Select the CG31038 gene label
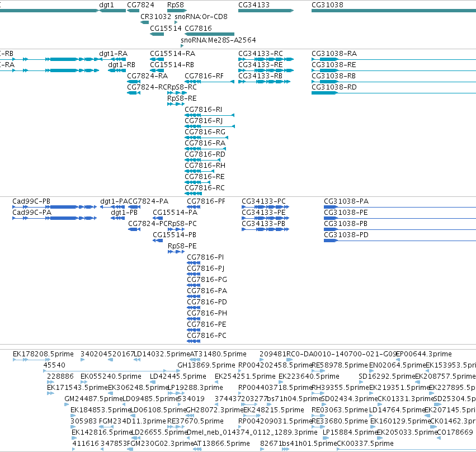The height and width of the screenshot is (452, 476). (328, 5)
